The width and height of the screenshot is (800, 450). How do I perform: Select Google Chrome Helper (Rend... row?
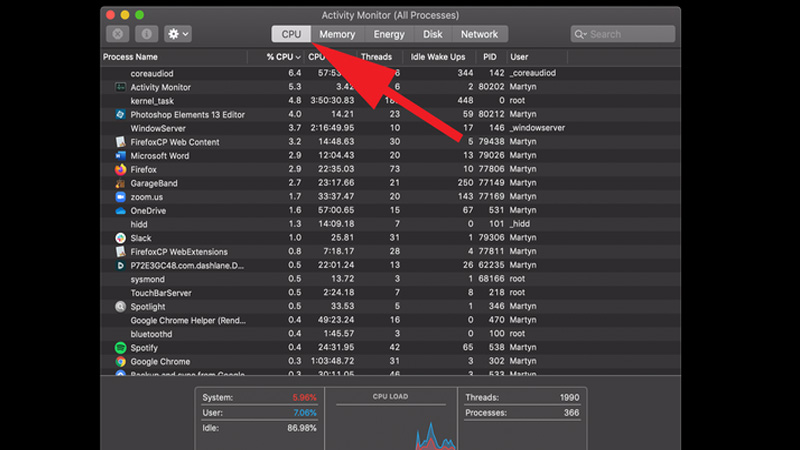390,320
